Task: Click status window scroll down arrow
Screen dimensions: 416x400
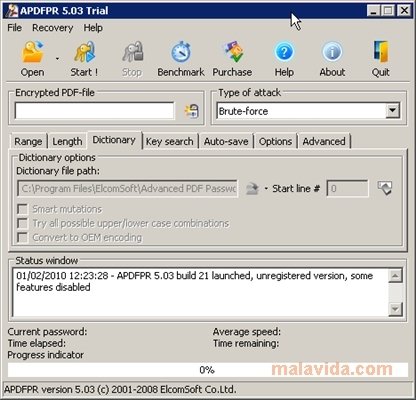Action: click(395, 309)
